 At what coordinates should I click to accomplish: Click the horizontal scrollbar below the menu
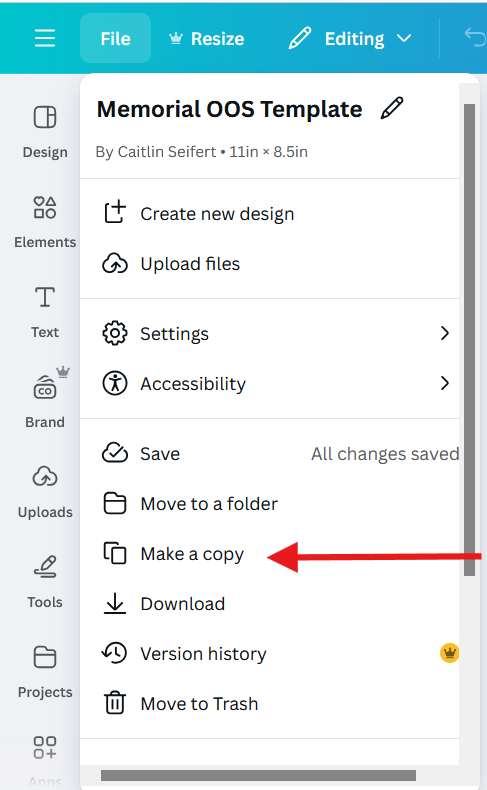click(x=258, y=775)
